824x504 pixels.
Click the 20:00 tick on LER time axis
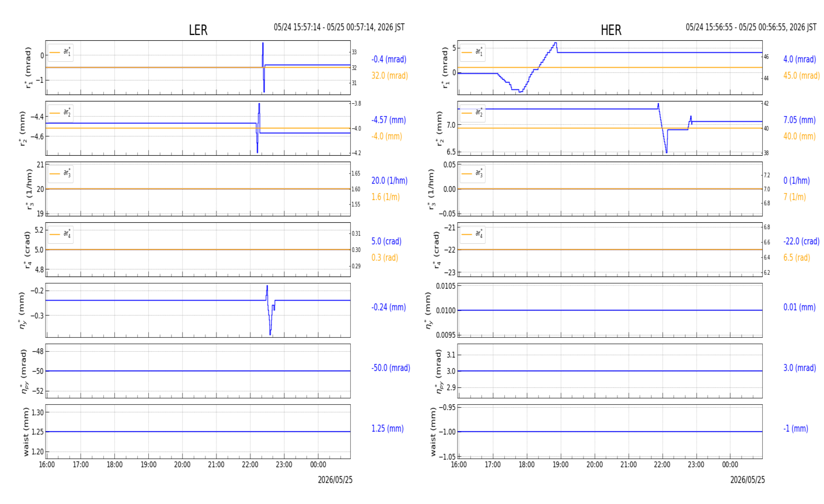[x=182, y=465]
